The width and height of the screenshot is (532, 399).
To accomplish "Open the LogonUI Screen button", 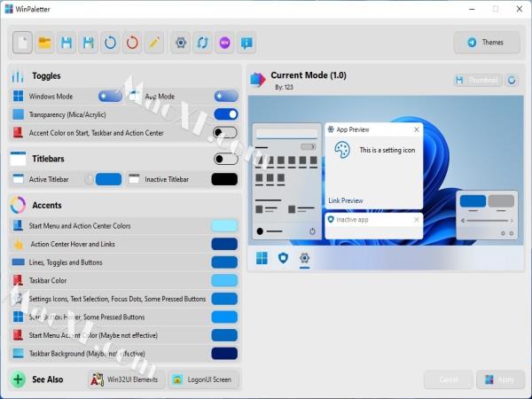I will [x=204, y=379].
